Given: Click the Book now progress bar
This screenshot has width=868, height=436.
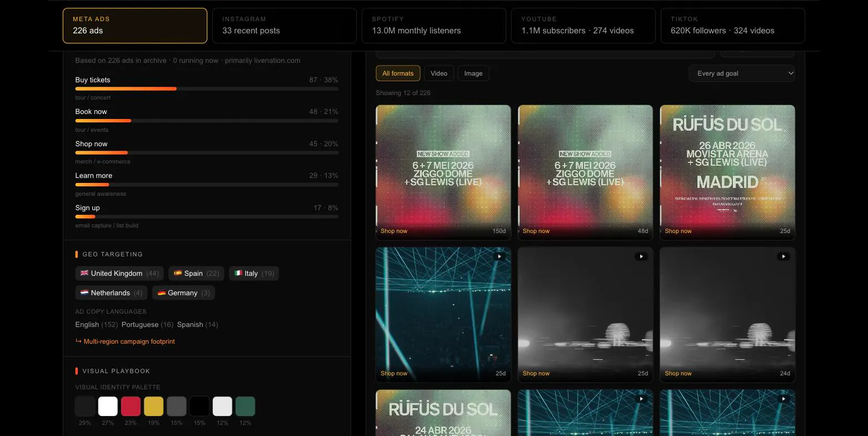Looking at the screenshot, I should click(x=207, y=121).
